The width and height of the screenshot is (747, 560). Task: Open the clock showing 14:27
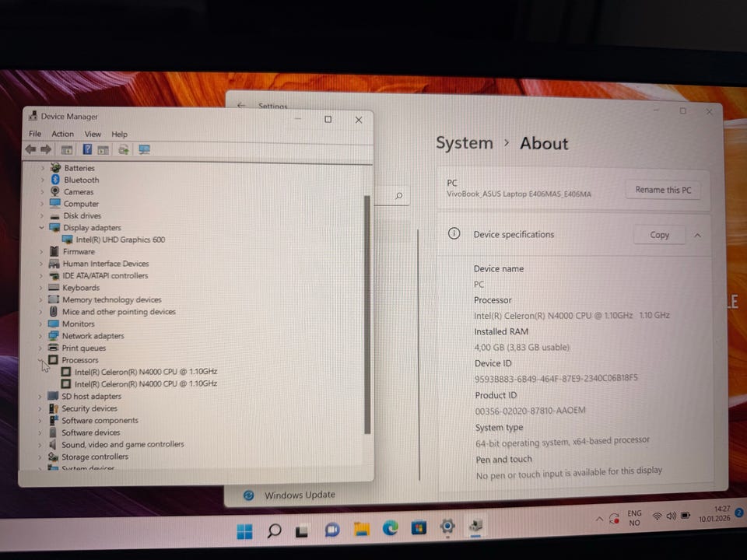point(714,513)
